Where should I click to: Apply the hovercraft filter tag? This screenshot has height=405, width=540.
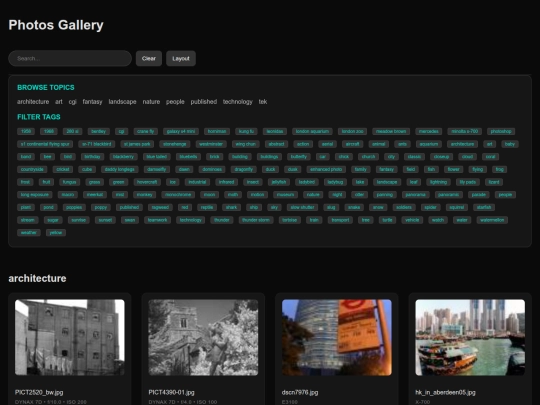[x=147, y=182]
